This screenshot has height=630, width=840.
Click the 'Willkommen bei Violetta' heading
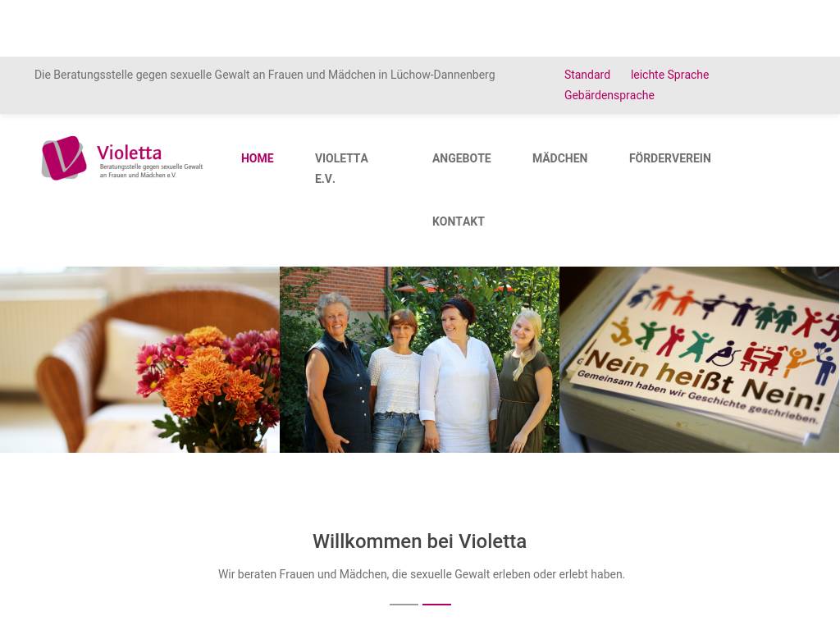coord(419,541)
